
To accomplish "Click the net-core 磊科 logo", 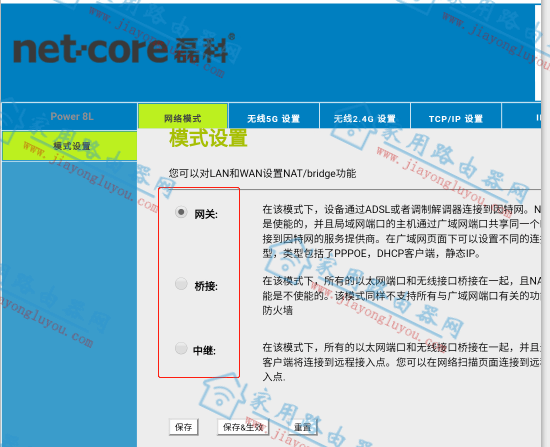I will (124, 49).
